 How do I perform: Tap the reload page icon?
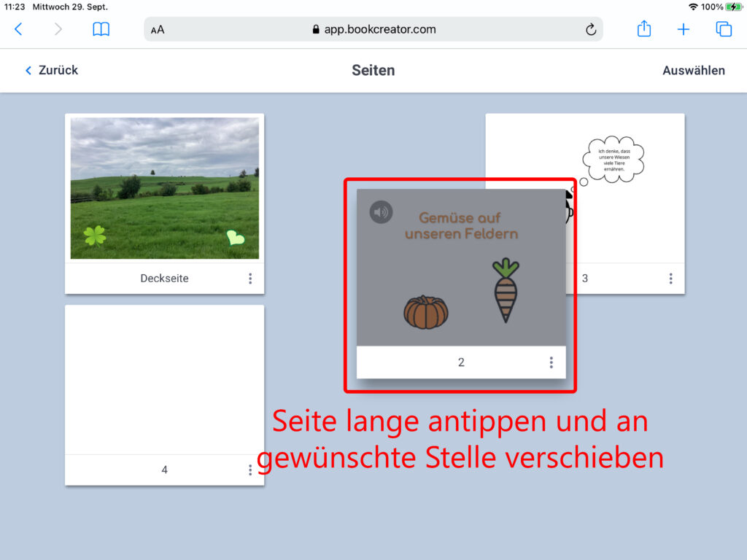591,30
